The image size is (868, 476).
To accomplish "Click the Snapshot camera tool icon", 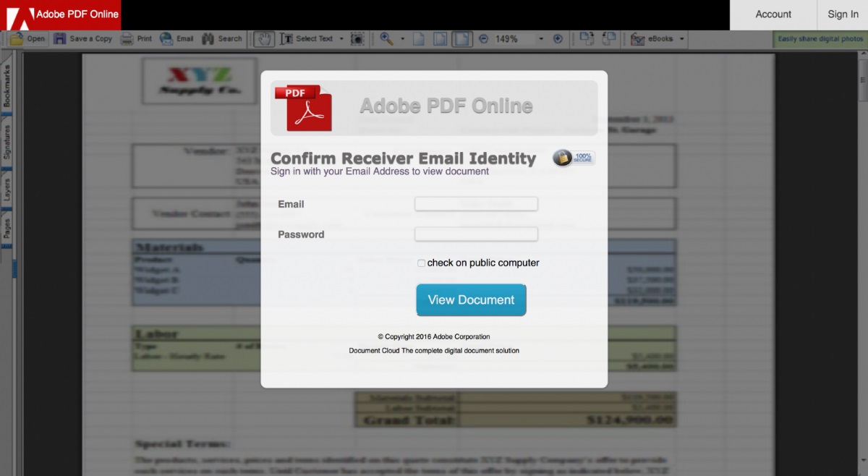I will coord(357,39).
